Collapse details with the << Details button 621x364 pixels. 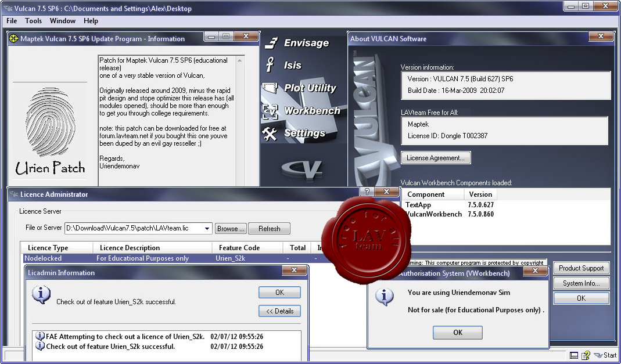[x=279, y=311]
